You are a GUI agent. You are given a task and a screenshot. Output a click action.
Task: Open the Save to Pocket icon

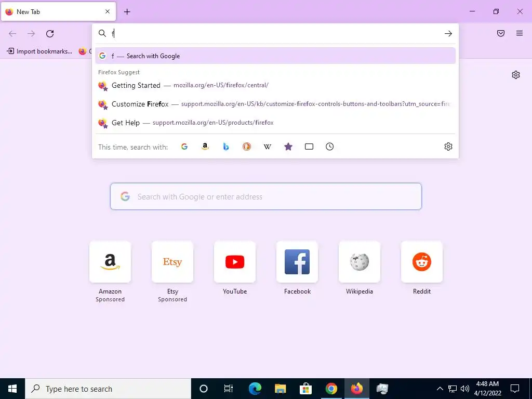(x=501, y=33)
